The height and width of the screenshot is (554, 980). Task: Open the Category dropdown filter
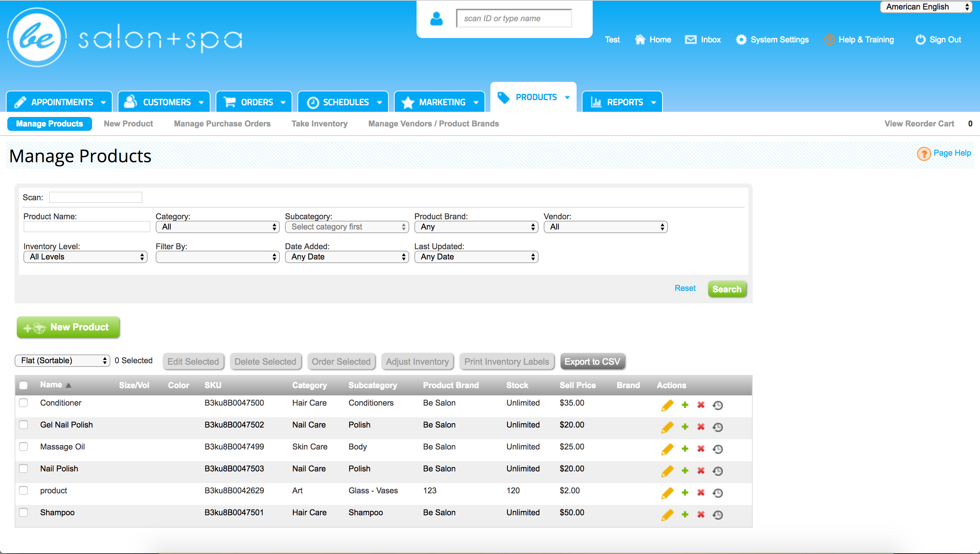coord(218,227)
